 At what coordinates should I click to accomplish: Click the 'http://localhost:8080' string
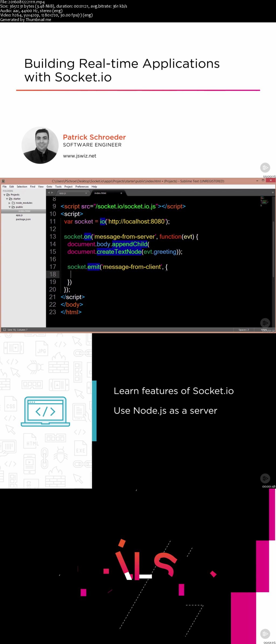pyautogui.click(x=136, y=222)
